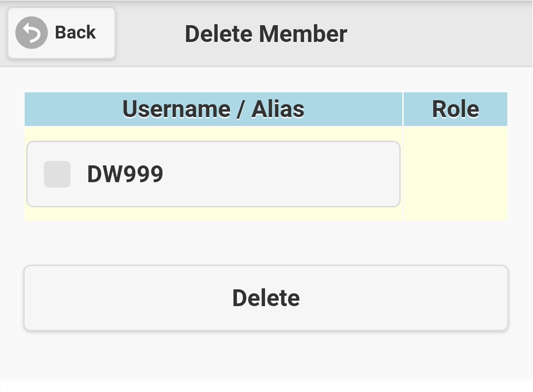The image size is (533, 392).
Task: Confirm removal with the Delete button
Action: point(266,298)
